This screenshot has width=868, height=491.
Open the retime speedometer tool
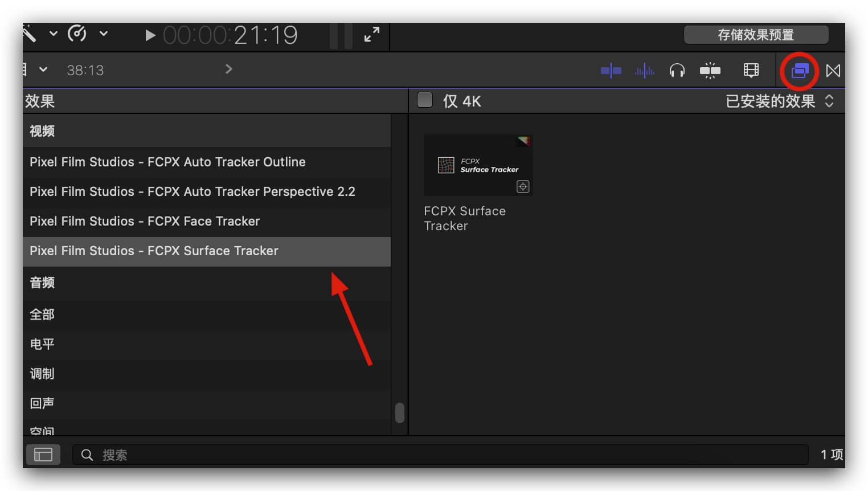click(x=77, y=34)
